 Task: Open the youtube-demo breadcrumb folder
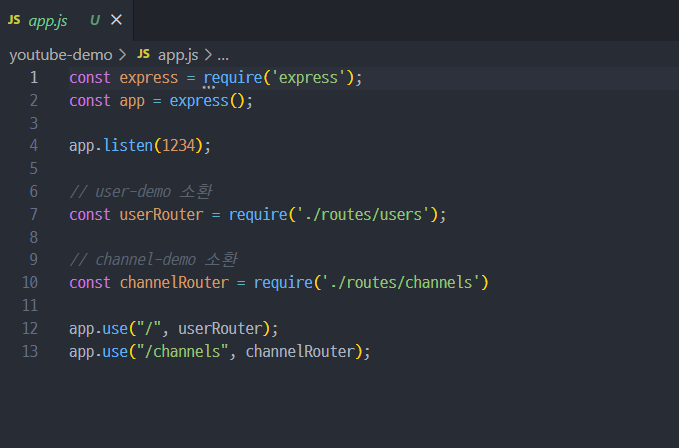(61, 55)
